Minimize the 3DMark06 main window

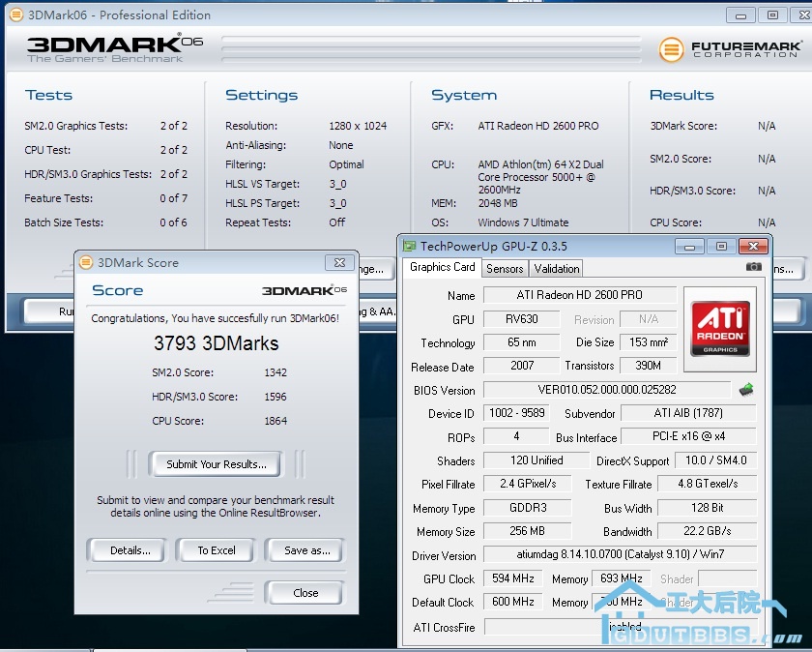pos(740,15)
